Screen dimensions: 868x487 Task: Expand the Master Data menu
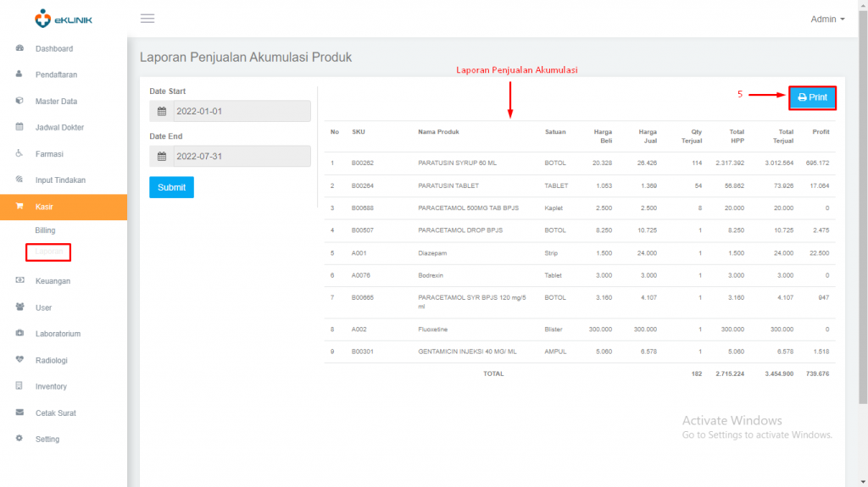pyautogui.click(x=56, y=102)
